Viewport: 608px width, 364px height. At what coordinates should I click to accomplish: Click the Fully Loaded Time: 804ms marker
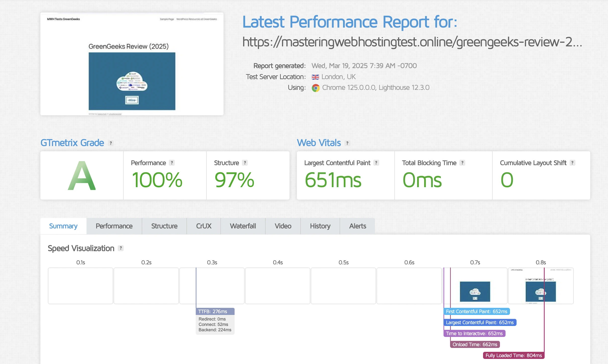pos(513,355)
